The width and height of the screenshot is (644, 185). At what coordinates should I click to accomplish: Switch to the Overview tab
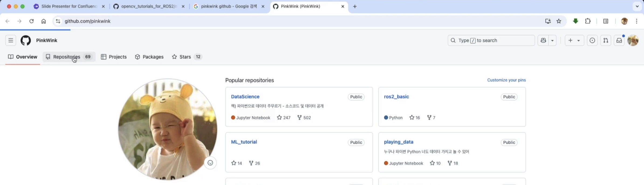[23, 57]
